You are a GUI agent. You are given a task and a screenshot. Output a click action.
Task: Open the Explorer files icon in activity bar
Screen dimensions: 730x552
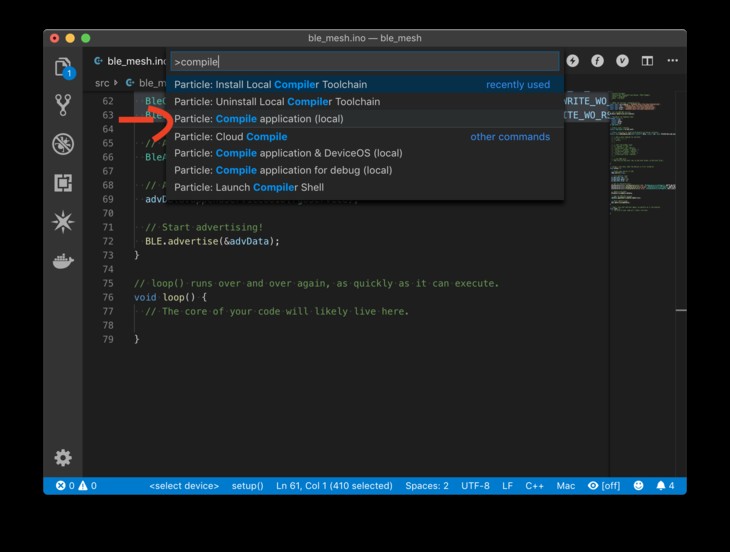(63, 67)
